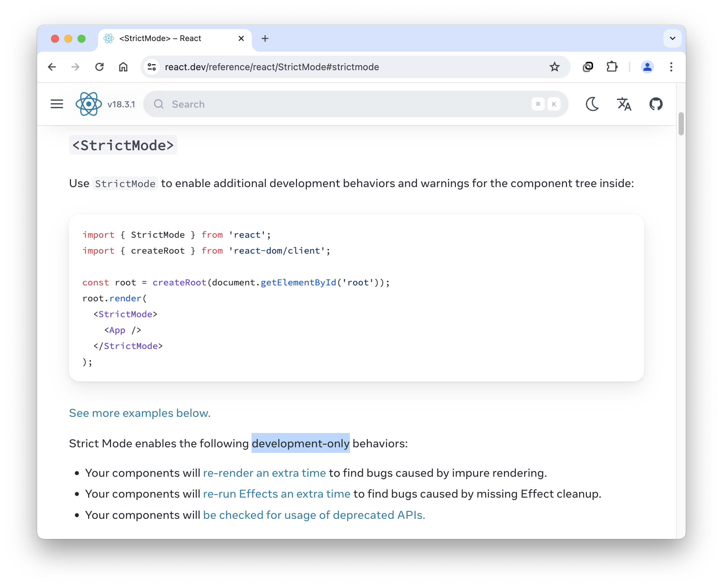Click the inline StrictMode code chip

pos(125,183)
